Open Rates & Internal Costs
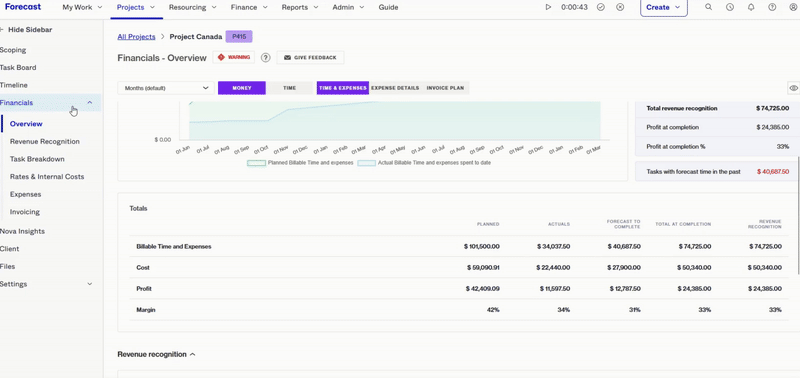Screen dimensions: 800x378 tap(47, 177)
